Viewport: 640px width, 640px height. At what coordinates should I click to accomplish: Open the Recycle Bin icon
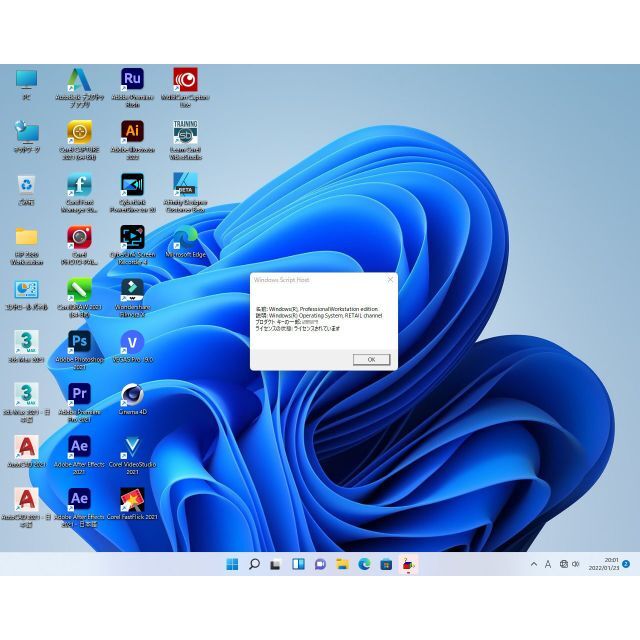tap(27, 190)
